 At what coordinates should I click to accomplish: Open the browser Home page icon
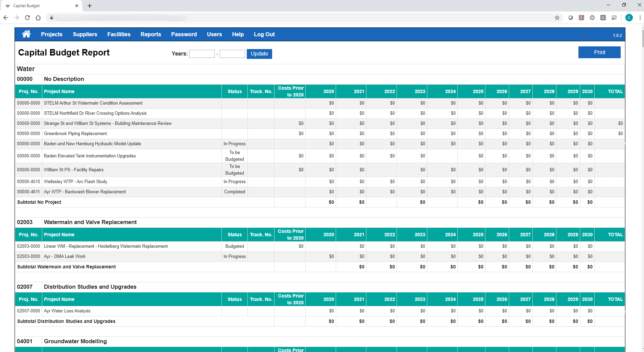tap(38, 18)
